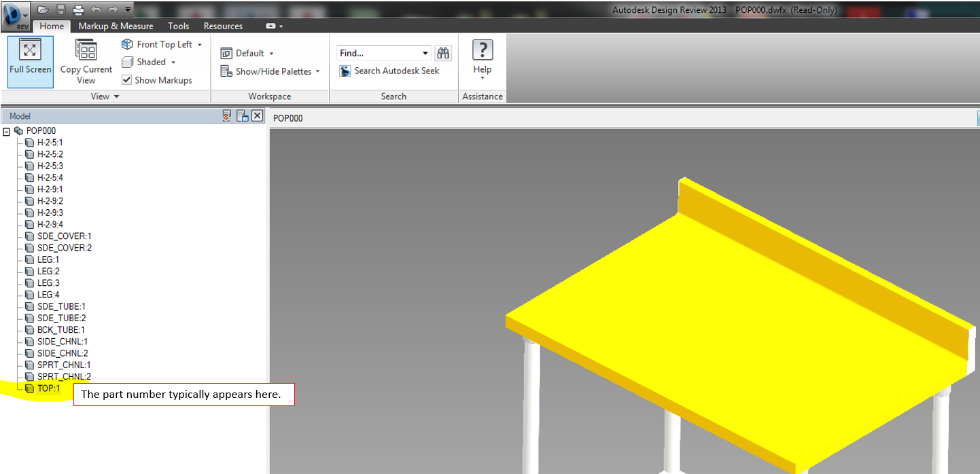Switch to the Markup & Measure tab

point(116,26)
